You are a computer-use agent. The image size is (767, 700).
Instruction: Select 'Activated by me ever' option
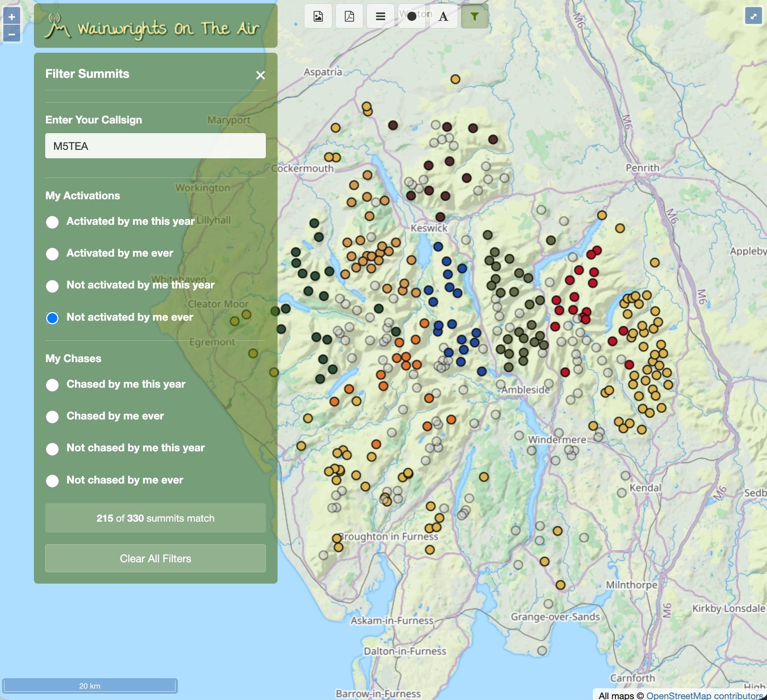click(x=52, y=254)
